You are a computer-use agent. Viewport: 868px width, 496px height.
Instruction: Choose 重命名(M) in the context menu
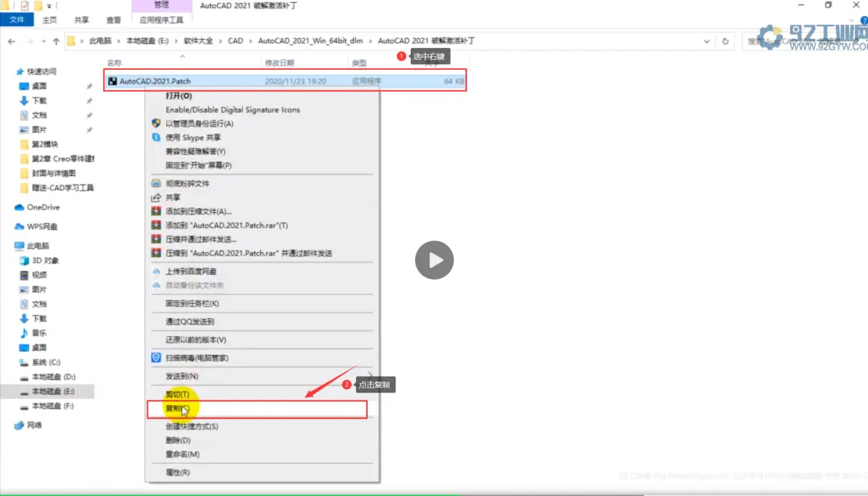pyautogui.click(x=182, y=454)
